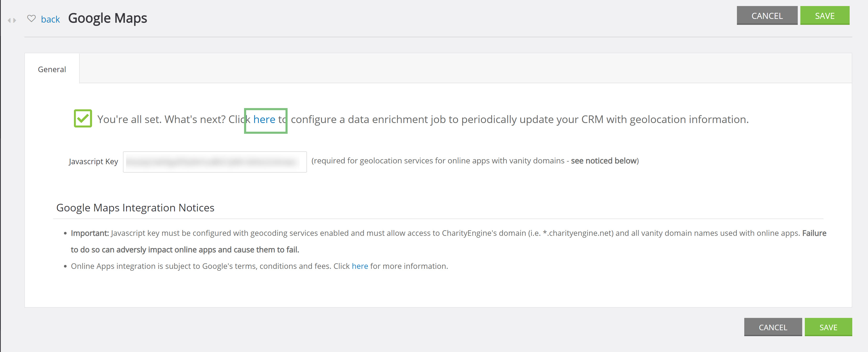This screenshot has height=352, width=868.
Task: Click the top CANCEL button
Action: pyautogui.click(x=767, y=15)
